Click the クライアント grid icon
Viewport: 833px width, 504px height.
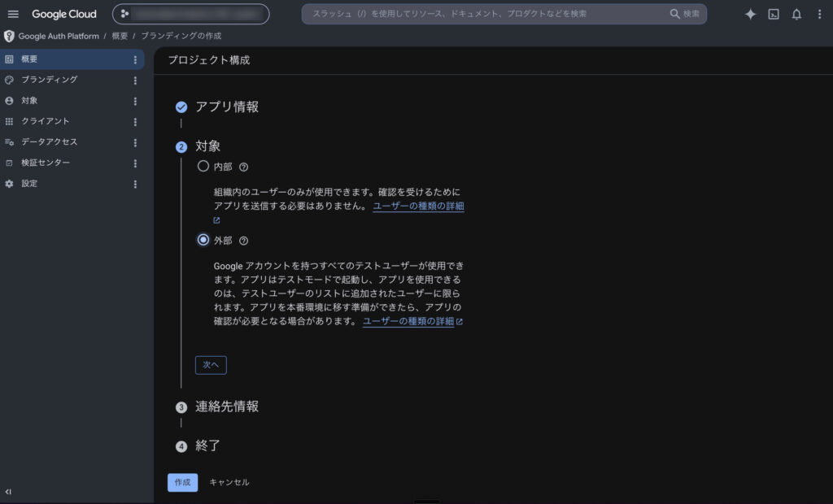tap(9, 122)
